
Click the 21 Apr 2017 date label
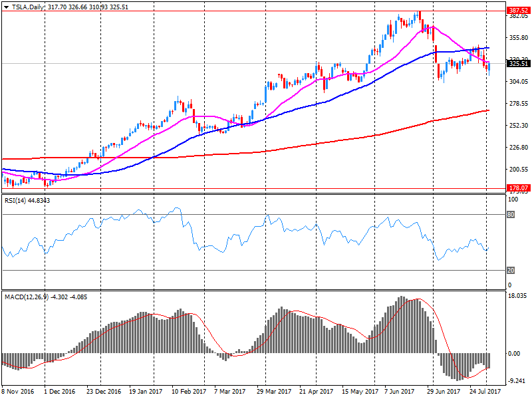[x=317, y=392]
